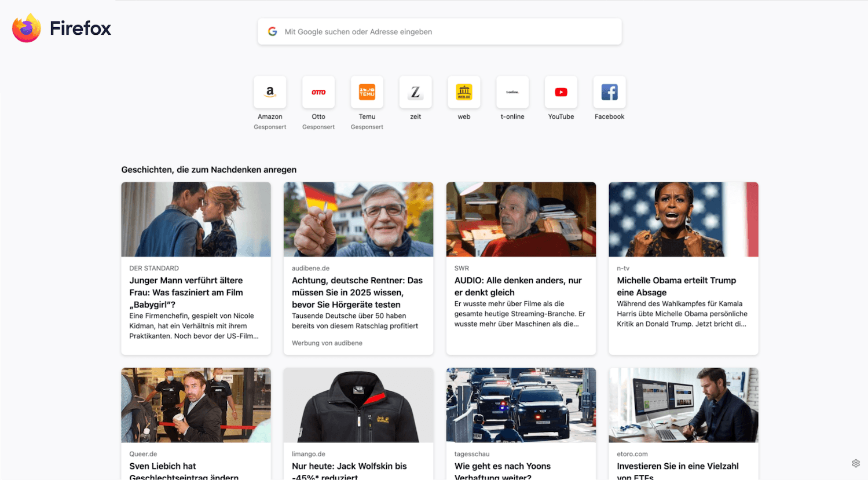The image size is (868, 480).
Task: Click the 'YouTube' tile label
Action: coord(561,117)
